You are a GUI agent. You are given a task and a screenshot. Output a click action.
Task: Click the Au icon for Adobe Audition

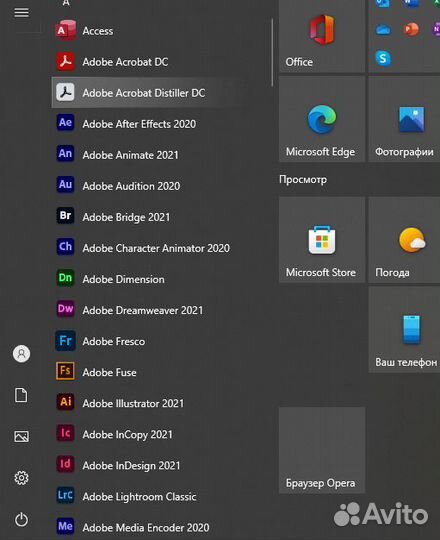(65, 185)
